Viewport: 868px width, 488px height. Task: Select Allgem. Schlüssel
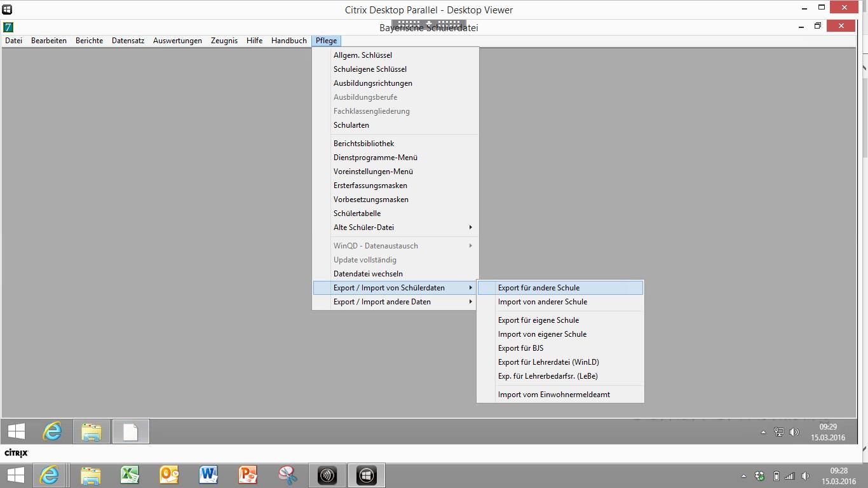(395, 55)
